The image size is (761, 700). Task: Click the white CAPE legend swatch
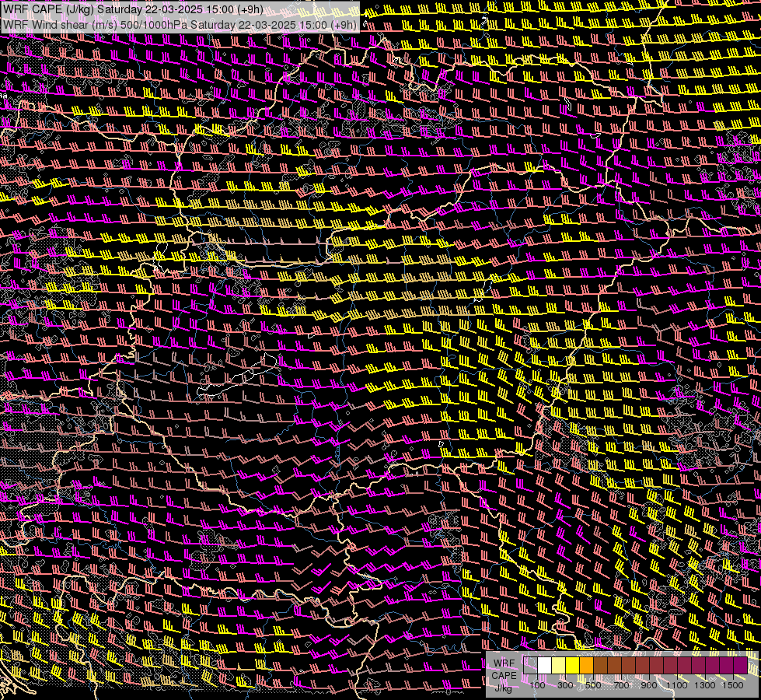pyautogui.click(x=545, y=666)
